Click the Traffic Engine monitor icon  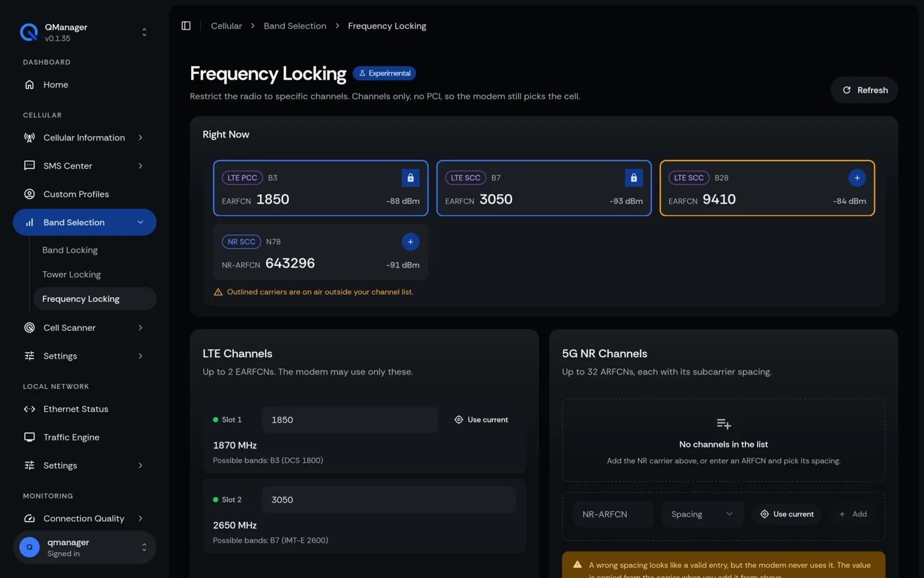29,438
